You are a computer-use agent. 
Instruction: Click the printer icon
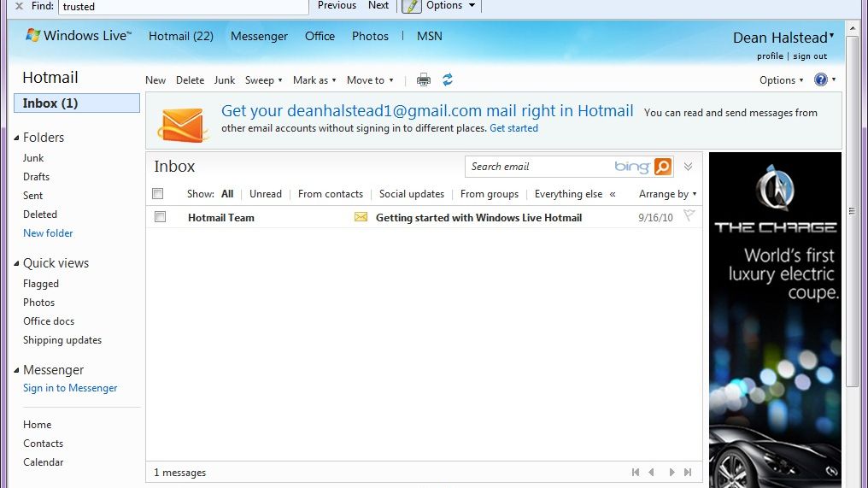coord(424,79)
